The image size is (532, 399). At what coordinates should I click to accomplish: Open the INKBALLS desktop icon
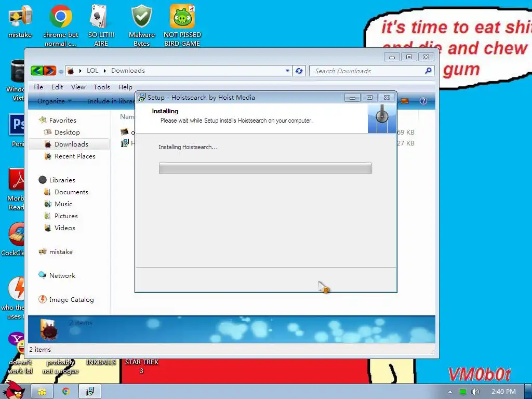pyautogui.click(x=101, y=362)
